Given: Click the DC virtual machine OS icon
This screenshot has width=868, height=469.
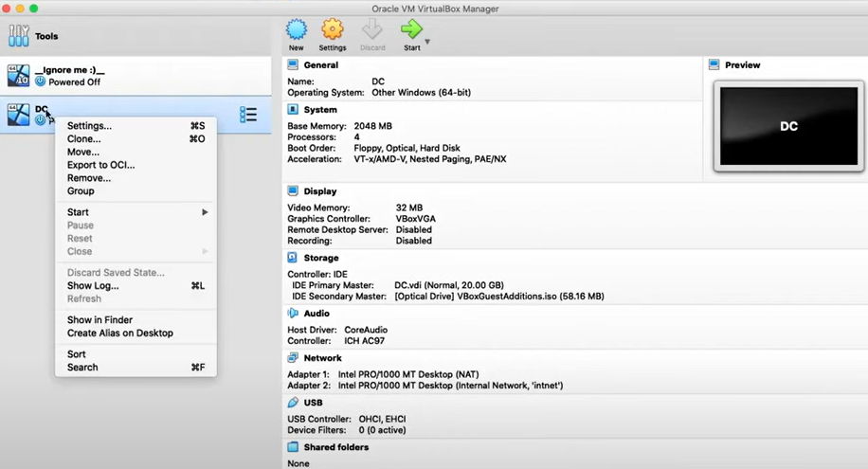Looking at the screenshot, I should tap(18, 115).
